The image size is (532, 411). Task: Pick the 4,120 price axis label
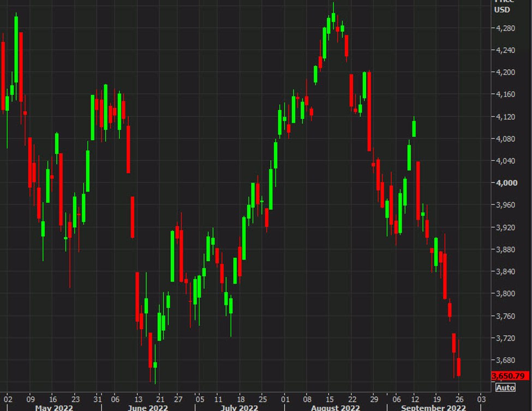[x=505, y=117]
